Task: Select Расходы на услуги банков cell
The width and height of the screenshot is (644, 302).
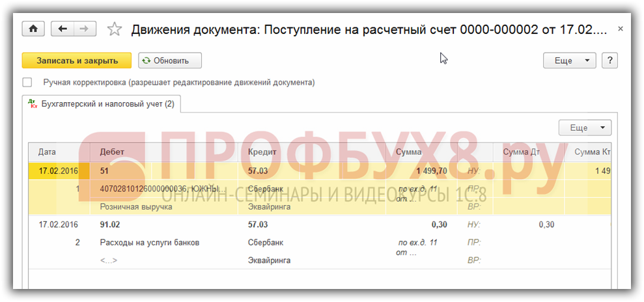Action: pyautogui.click(x=150, y=243)
